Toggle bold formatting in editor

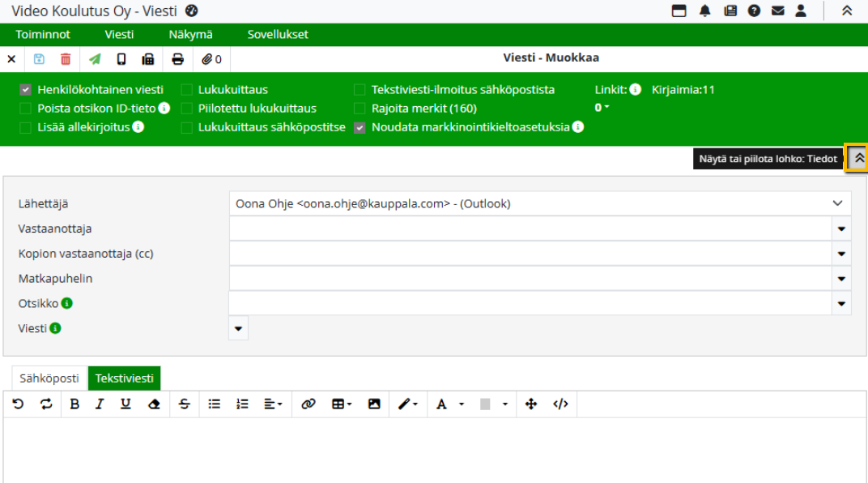[x=74, y=404]
